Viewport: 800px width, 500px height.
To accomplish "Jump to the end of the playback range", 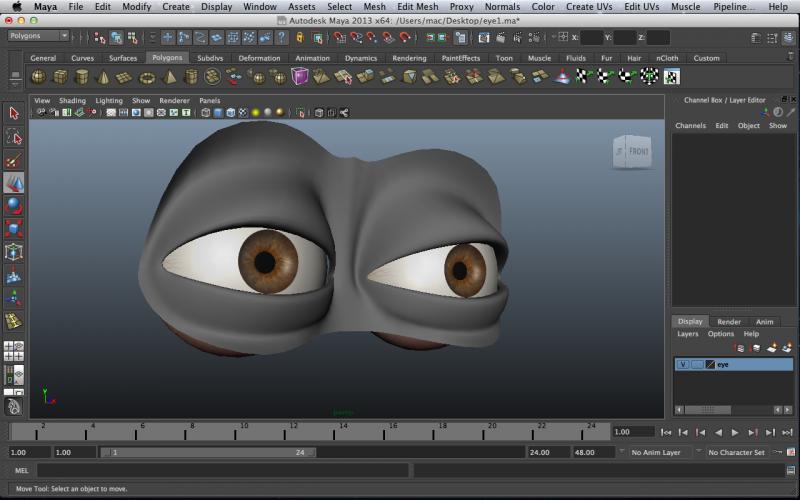I will coord(787,432).
